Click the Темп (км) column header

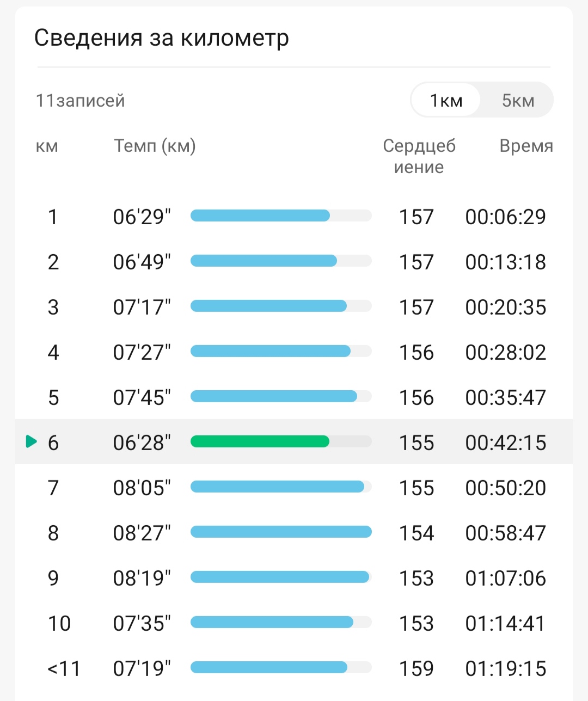(155, 146)
